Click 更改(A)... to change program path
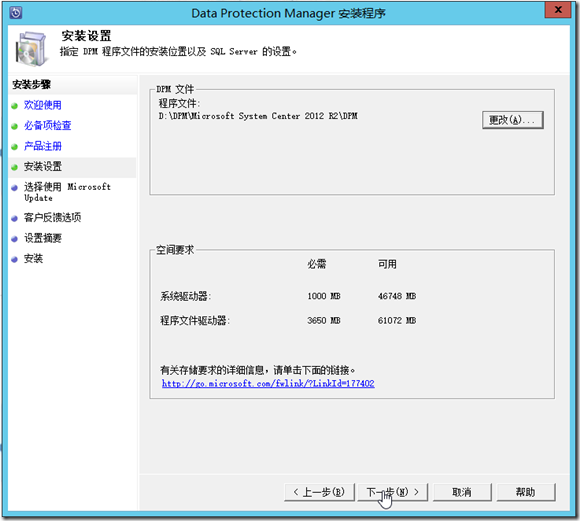This screenshot has height=521, width=580. 513,120
